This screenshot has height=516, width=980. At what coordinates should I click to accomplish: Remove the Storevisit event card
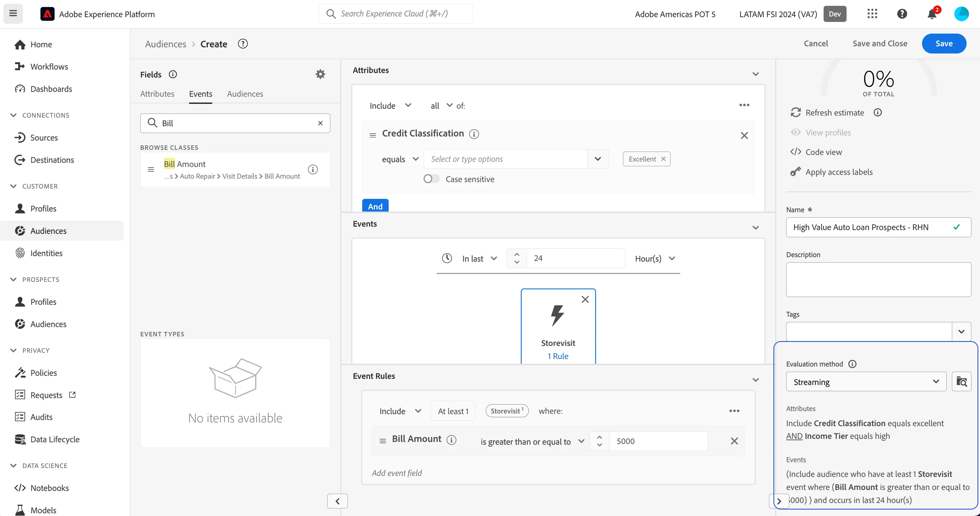[585, 299]
